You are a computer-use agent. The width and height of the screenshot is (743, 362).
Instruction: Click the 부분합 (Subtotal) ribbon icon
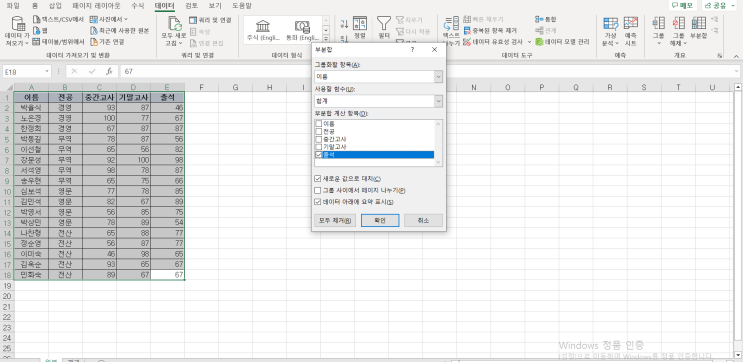coord(698,23)
